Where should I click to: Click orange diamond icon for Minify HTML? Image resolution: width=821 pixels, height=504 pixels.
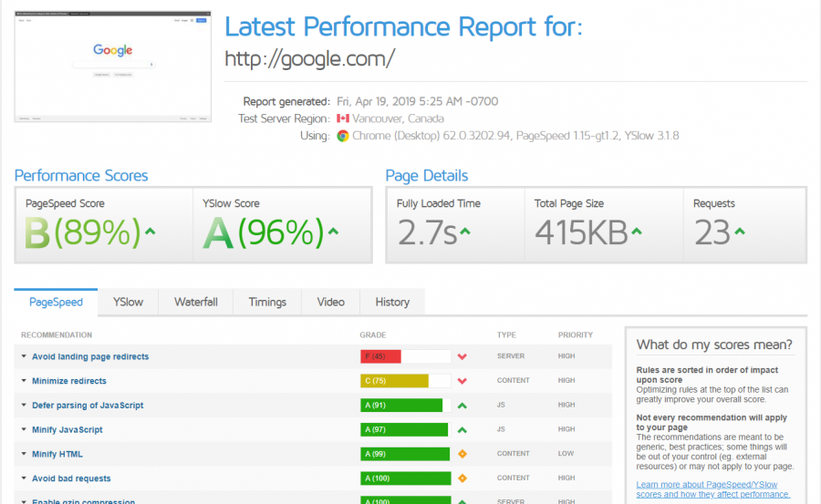tap(462, 454)
